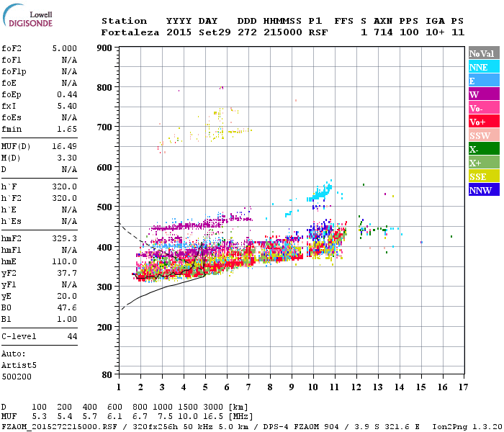Click the 900 km axis label
This screenshot has width=504, height=432.
coord(104,48)
